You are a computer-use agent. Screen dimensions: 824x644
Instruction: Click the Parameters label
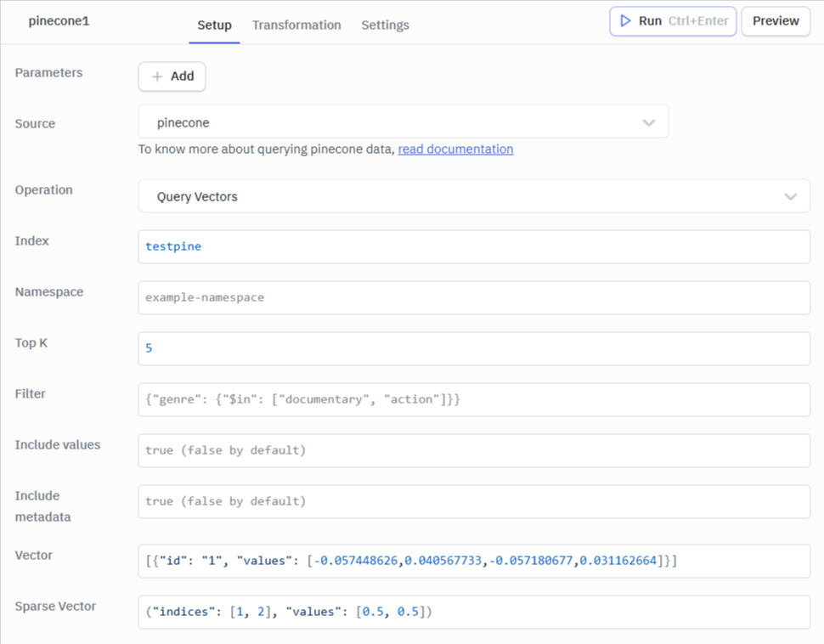coord(49,72)
